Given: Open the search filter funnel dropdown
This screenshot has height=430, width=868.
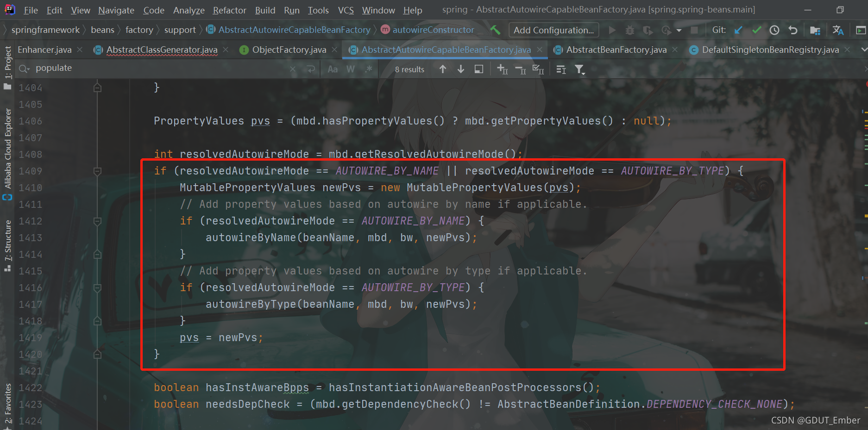Looking at the screenshot, I should (x=580, y=69).
